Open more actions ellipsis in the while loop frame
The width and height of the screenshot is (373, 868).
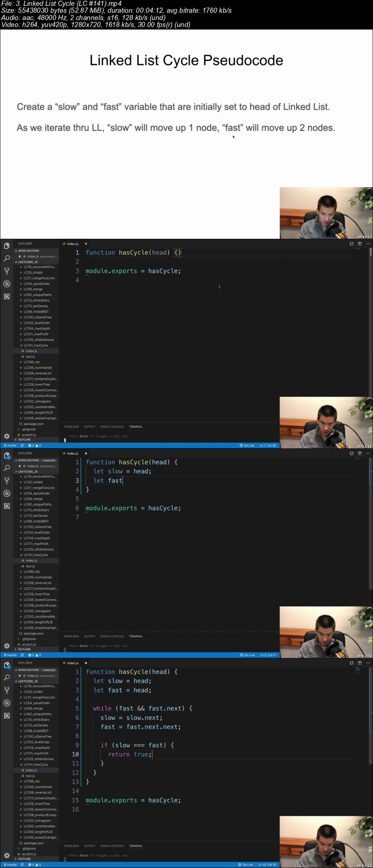pos(368,663)
